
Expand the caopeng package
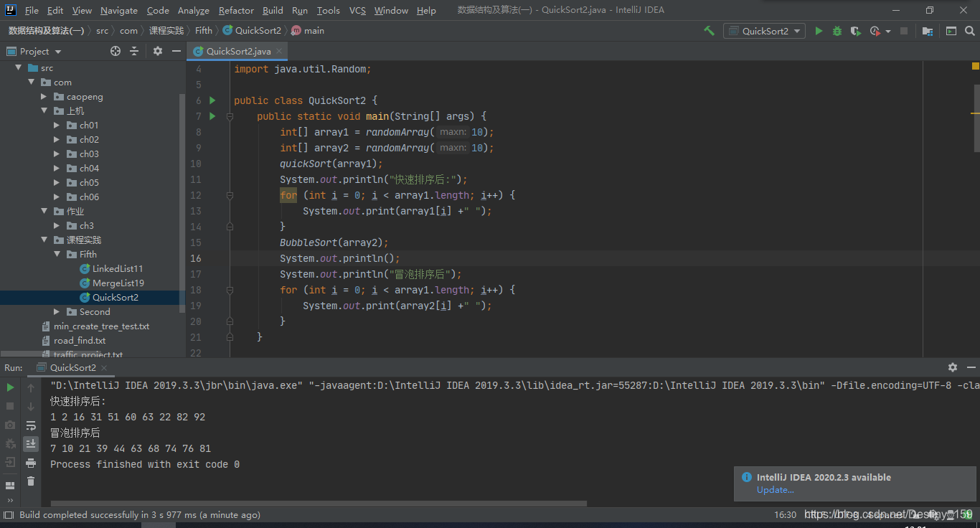pyautogui.click(x=44, y=96)
